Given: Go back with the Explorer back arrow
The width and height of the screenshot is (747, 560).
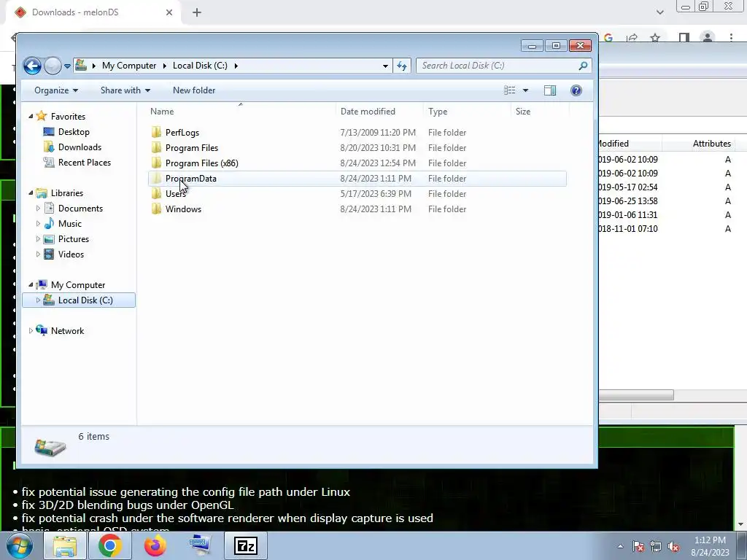Looking at the screenshot, I should tap(32, 66).
